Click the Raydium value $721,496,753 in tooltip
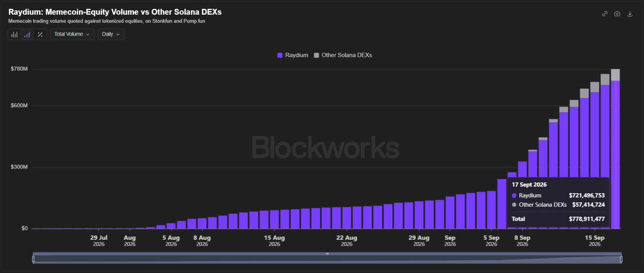This screenshot has width=644, height=273. click(x=587, y=195)
